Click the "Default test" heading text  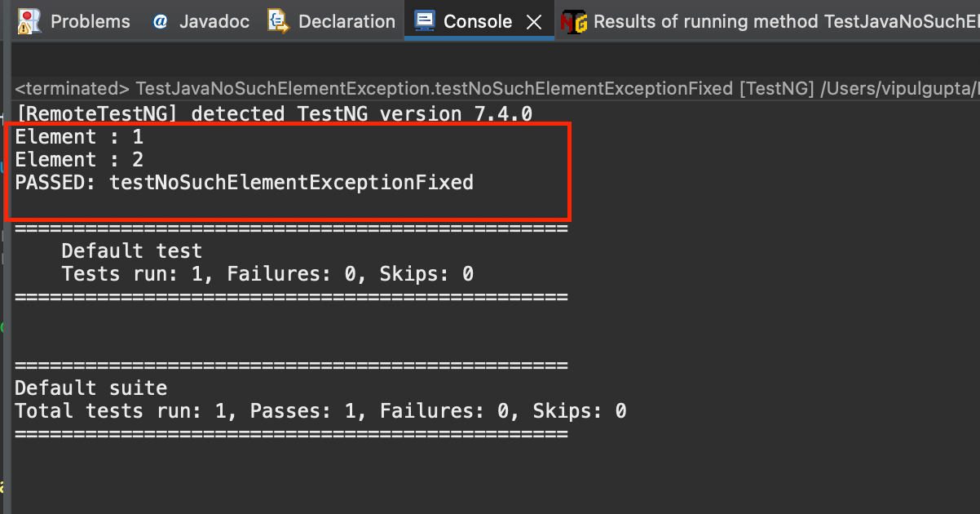click(131, 250)
